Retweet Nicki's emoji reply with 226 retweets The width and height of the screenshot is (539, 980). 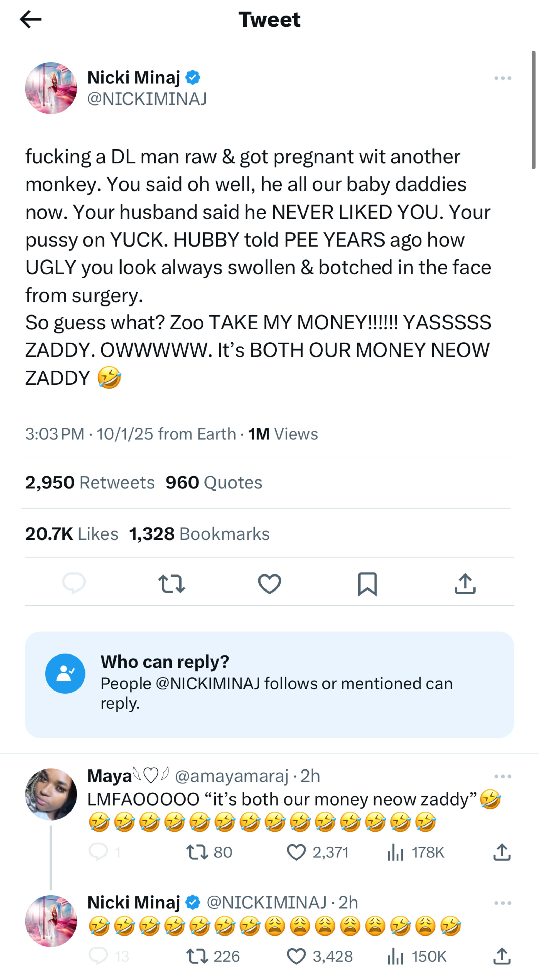(x=197, y=956)
